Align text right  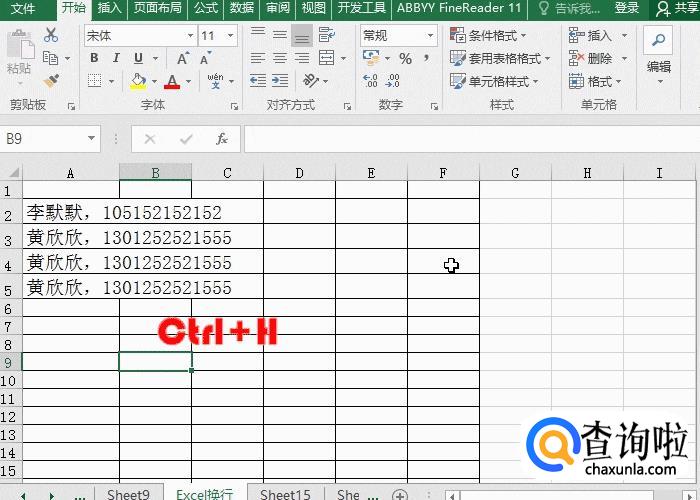(302, 58)
